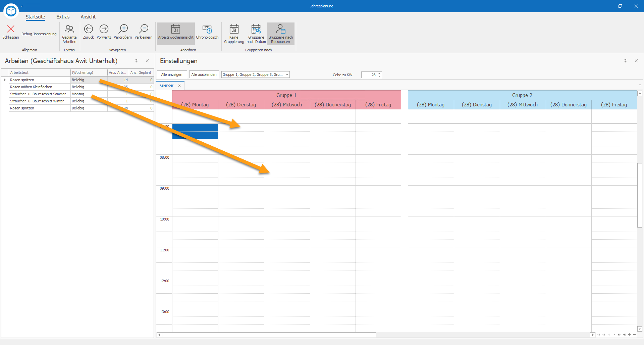
Task: Decrease the Gehe zu KW value
Action: click(379, 76)
